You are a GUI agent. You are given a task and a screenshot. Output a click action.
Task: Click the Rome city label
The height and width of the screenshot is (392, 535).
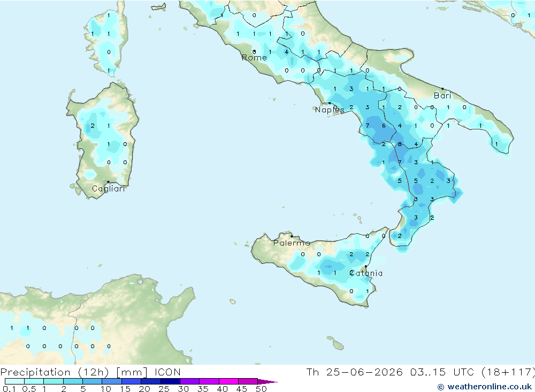[x=254, y=58]
